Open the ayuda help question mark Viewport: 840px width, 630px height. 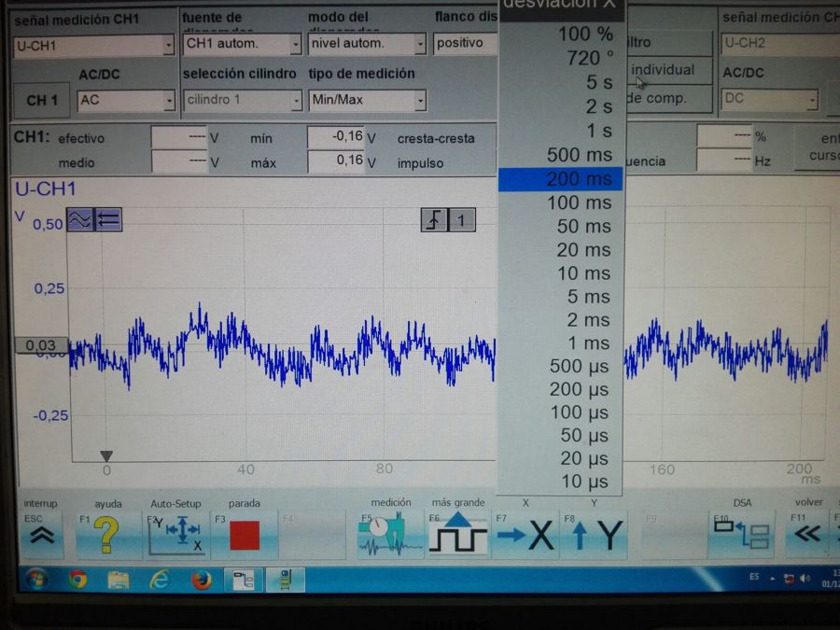106,535
